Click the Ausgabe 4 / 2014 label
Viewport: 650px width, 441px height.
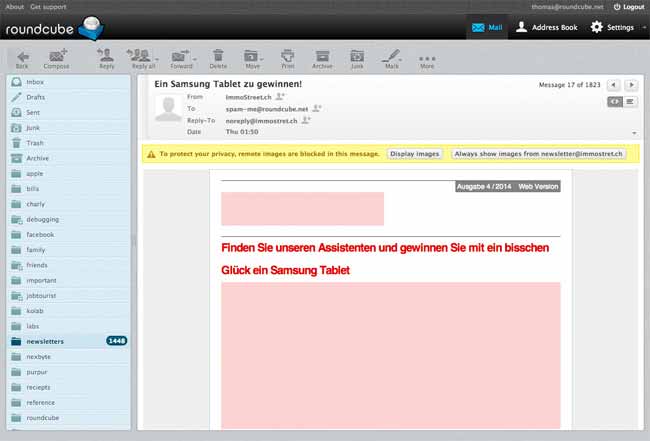click(484, 187)
